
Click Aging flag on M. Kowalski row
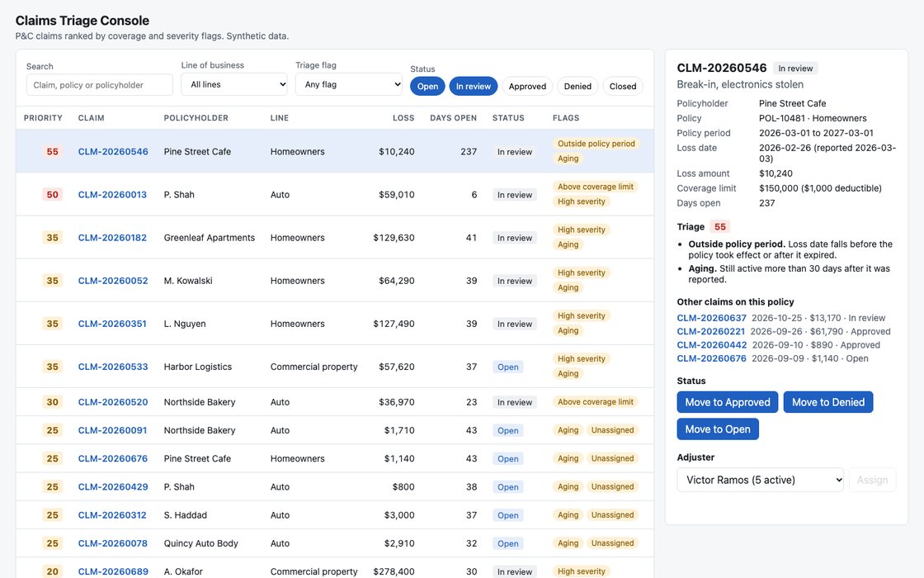click(x=568, y=288)
